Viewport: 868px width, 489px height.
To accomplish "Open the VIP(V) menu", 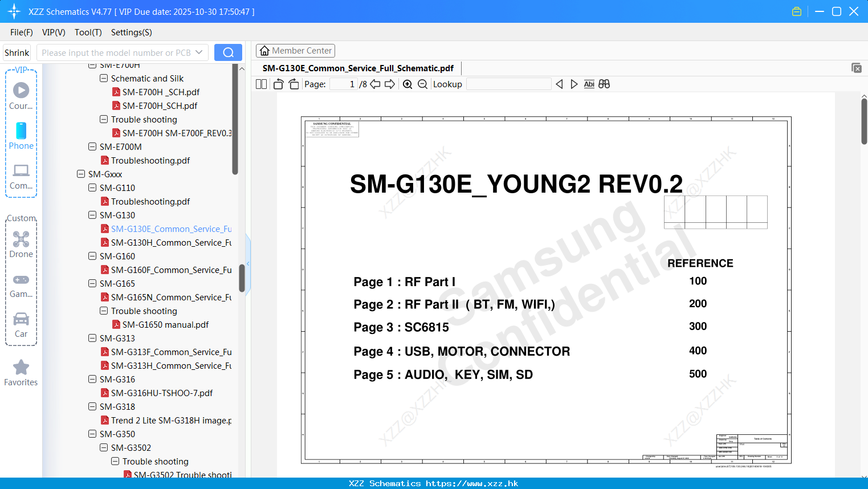I will point(54,32).
